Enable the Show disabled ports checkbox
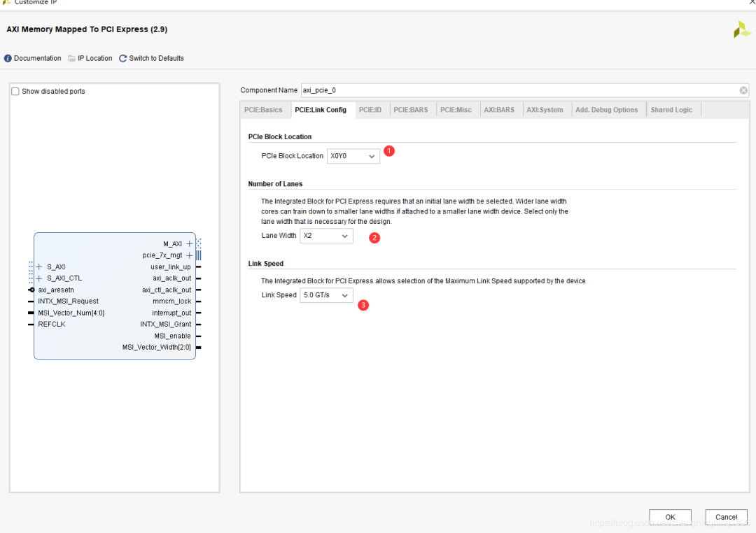Screen dimensions: 756x533 tap(15, 92)
